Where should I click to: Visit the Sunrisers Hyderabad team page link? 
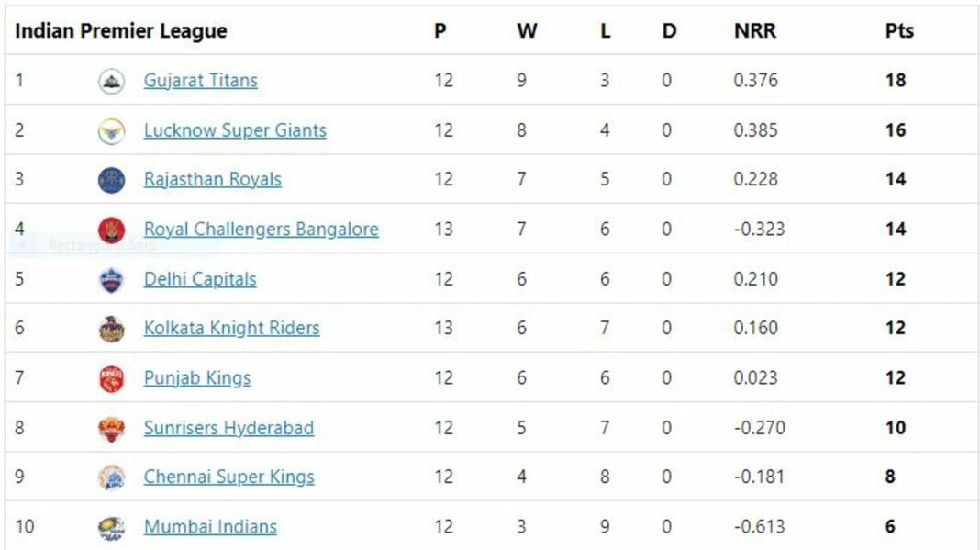228,428
